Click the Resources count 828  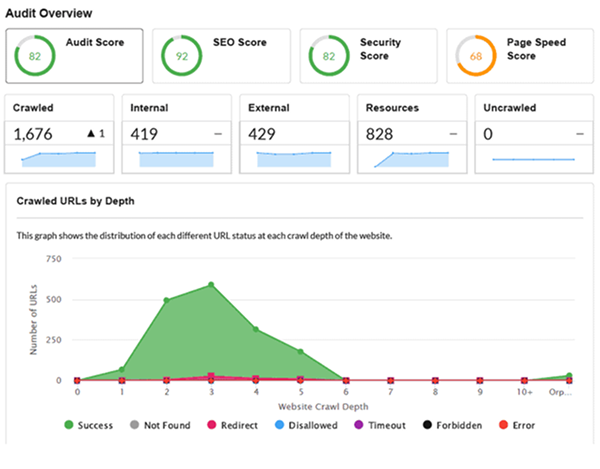click(379, 134)
